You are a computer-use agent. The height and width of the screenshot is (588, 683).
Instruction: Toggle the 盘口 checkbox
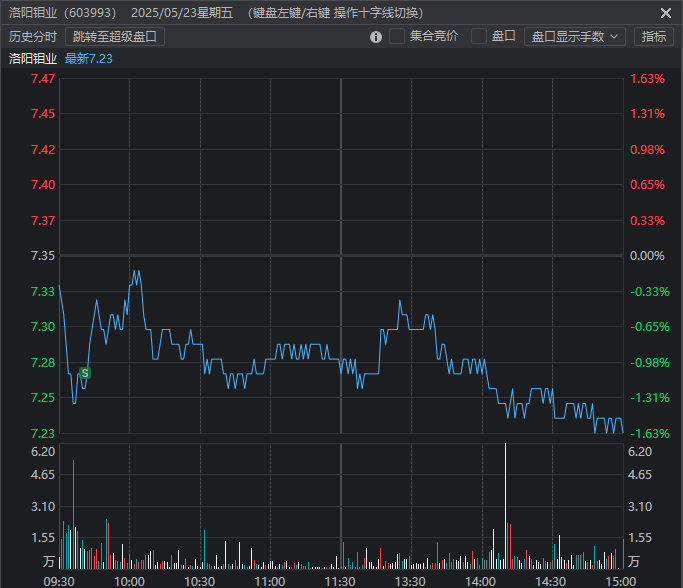click(479, 36)
